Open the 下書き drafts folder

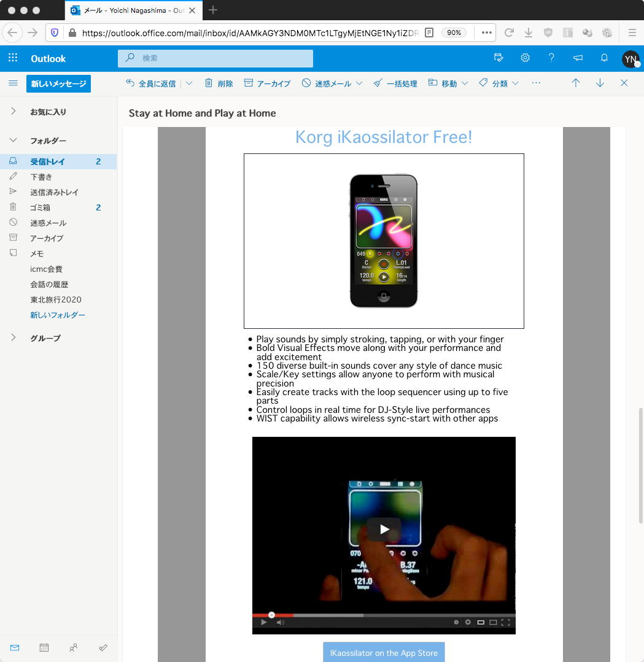click(x=58, y=177)
